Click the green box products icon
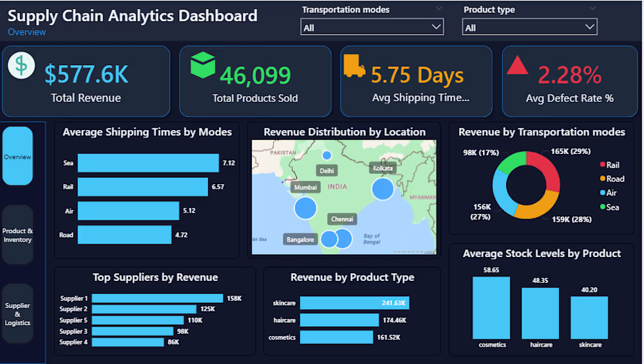Screen dimensions: 644x364 pyautogui.click(x=203, y=65)
